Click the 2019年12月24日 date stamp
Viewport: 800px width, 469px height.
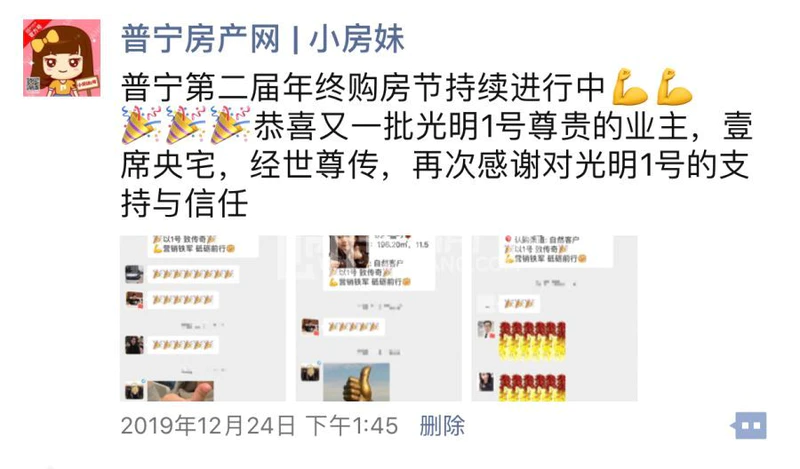point(208,425)
